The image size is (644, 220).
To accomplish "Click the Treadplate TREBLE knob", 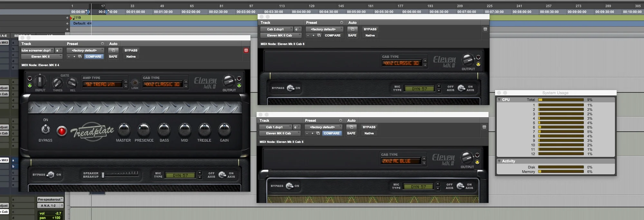I will click(x=204, y=129).
